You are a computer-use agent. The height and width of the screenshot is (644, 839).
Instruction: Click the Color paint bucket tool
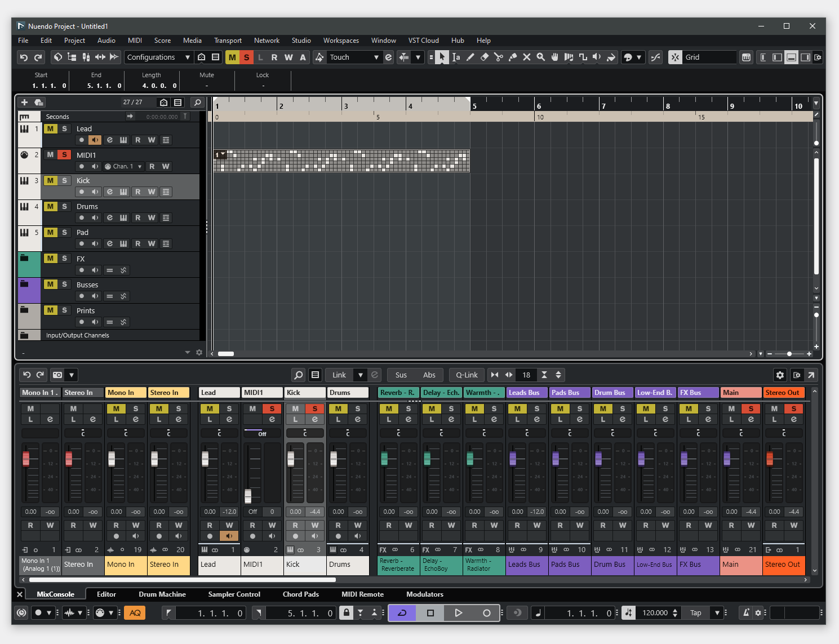[x=611, y=57]
